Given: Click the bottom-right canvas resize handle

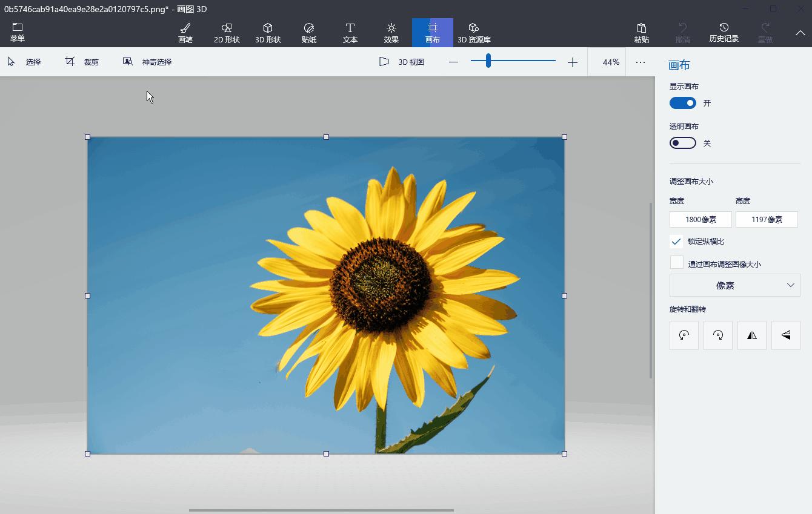Looking at the screenshot, I should click(x=565, y=453).
